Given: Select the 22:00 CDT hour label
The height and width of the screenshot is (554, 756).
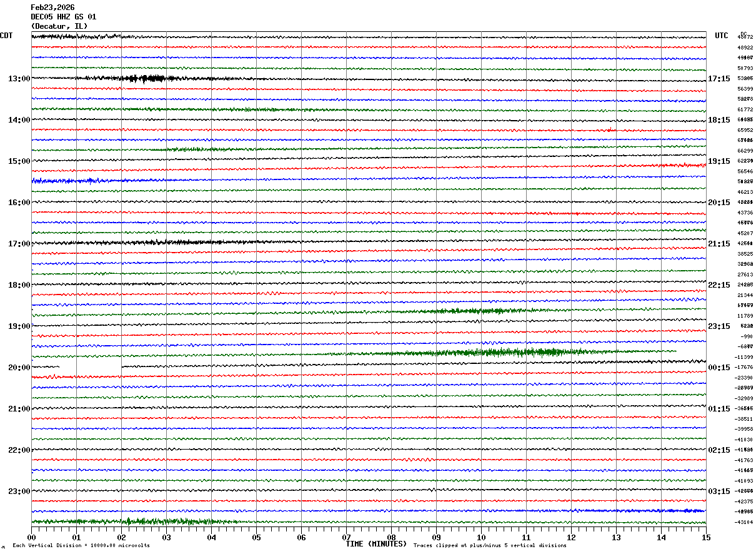Looking at the screenshot, I should pyautogui.click(x=19, y=450).
